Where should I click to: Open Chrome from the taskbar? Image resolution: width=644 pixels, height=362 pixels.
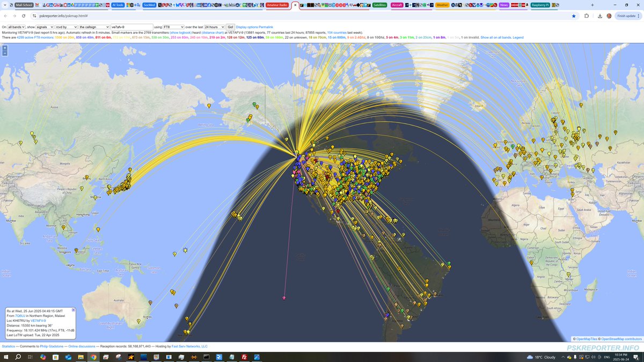tap(93, 357)
